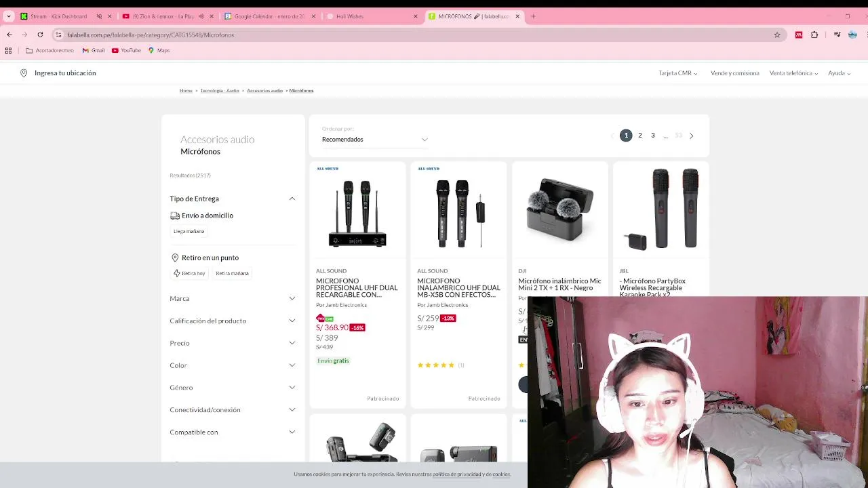Screen dimensions: 868x488
Task: Open MICROFONO INALAMBRICO UHF DUAL MB-X5B title
Action: tap(458, 288)
